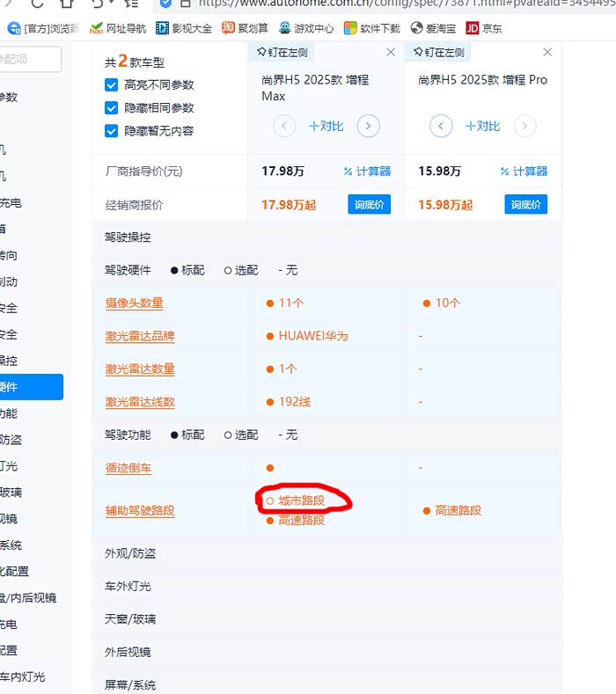Image resolution: width=616 pixels, height=694 pixels.
Task: Toggle 隐藏暂无内容 checkbox
Action: 112,131
